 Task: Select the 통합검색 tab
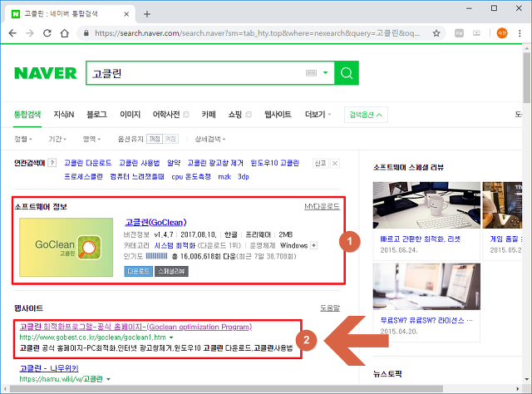point(27,115)
